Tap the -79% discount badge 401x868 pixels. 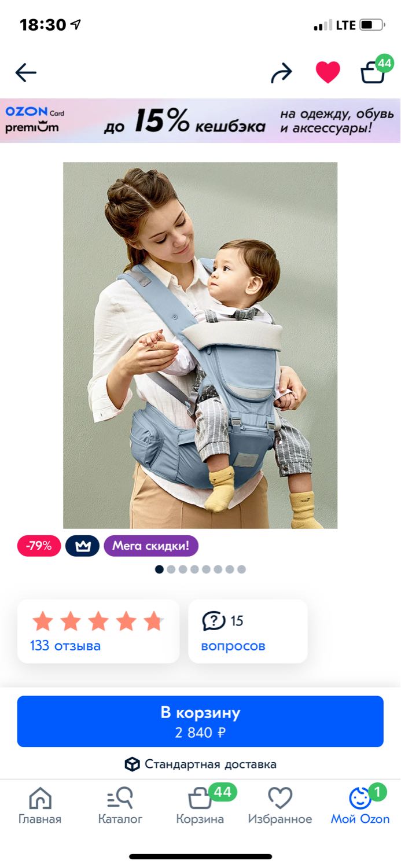(39, 546)
